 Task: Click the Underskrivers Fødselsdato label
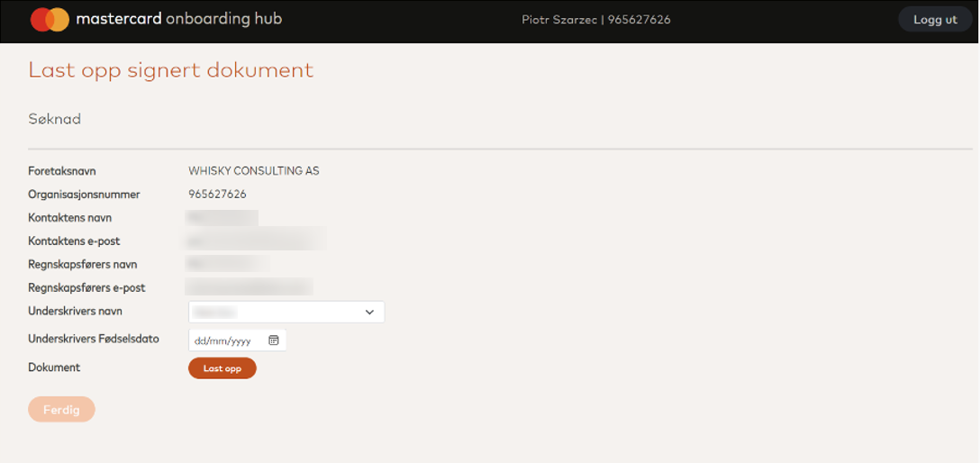tap(94, 340)
